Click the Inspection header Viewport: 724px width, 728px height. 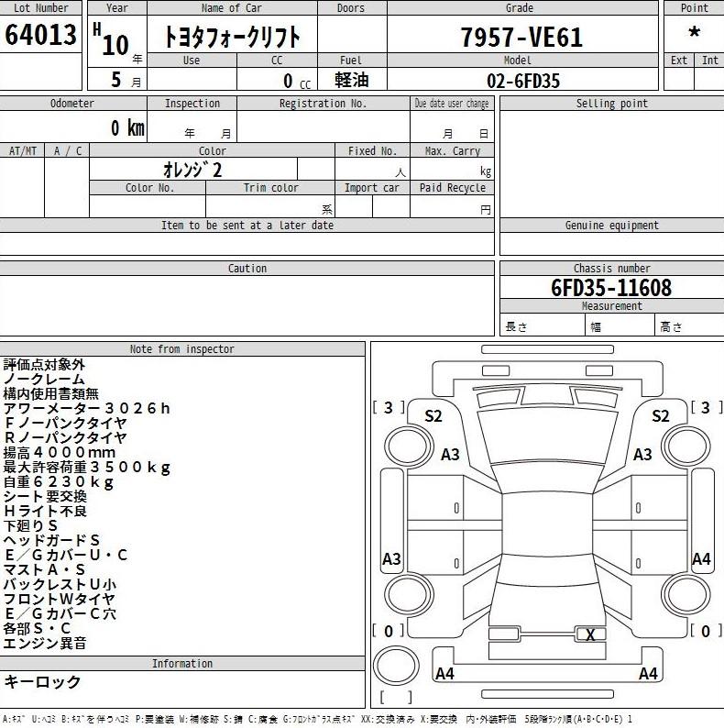(192, 104)
